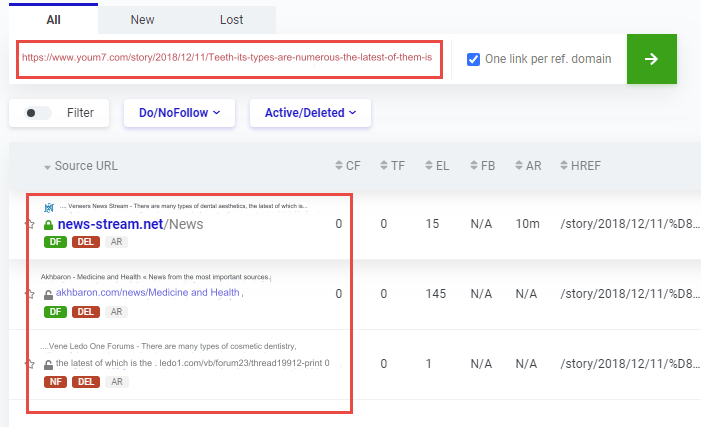Image resolution: width=701 pixels, height=427 pixels.
Task: Click DEL badge under akhbaron.com
Action: coord(86,312)
